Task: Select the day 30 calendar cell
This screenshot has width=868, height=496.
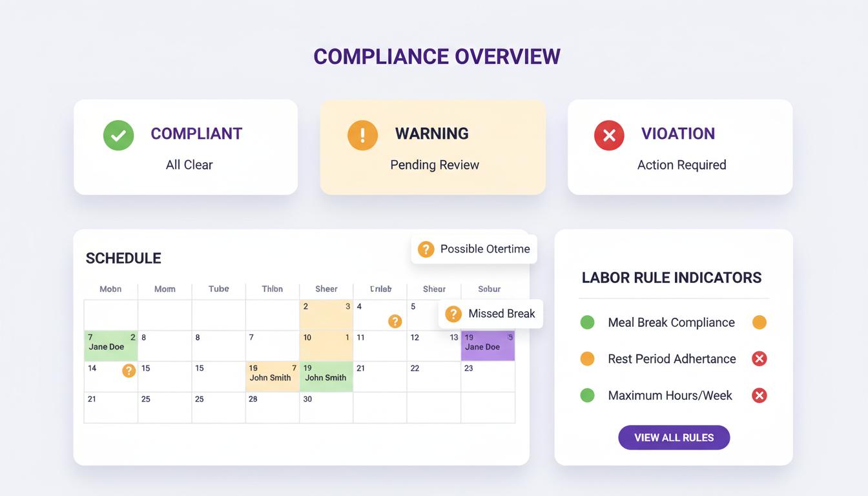Action: pos(326,408)
